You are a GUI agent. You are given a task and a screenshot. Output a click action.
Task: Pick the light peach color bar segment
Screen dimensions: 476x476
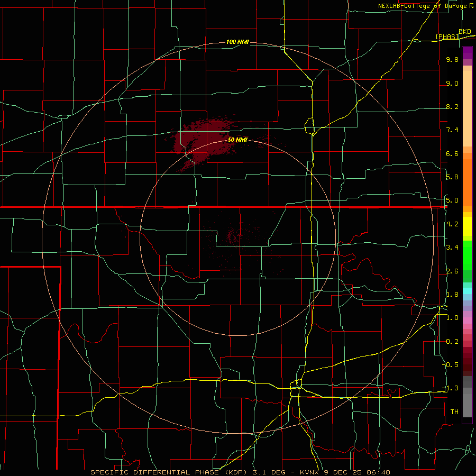click(x=467, y=108)
